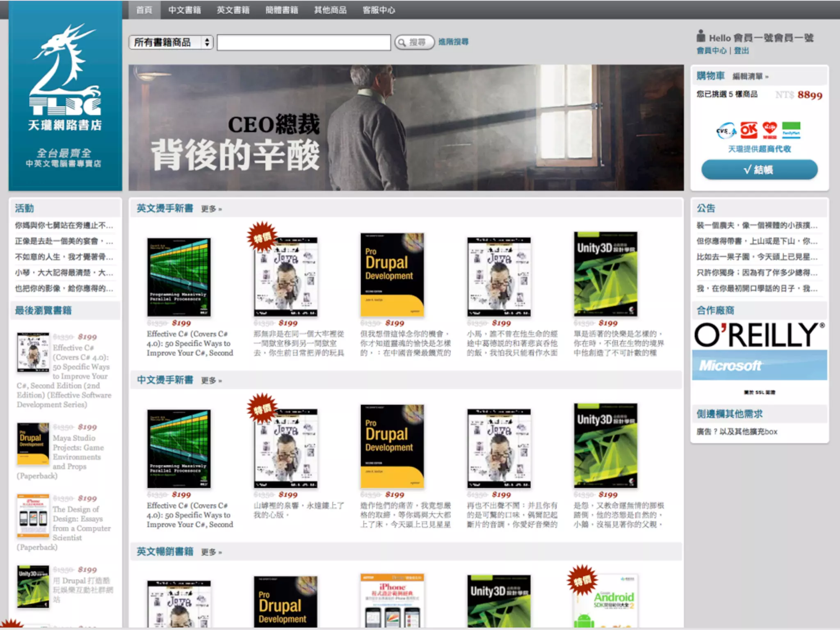
Task: Click the member silhouette icon beside Hello
Action: pos(701,36)
